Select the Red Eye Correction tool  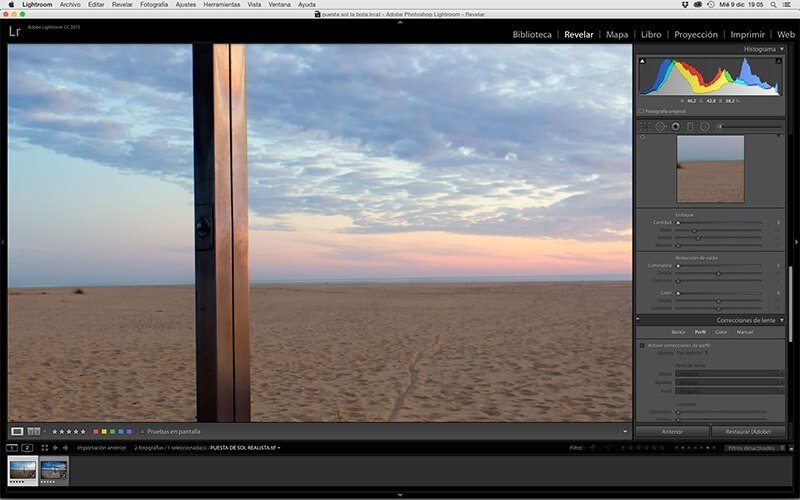[x=676, y=127]
